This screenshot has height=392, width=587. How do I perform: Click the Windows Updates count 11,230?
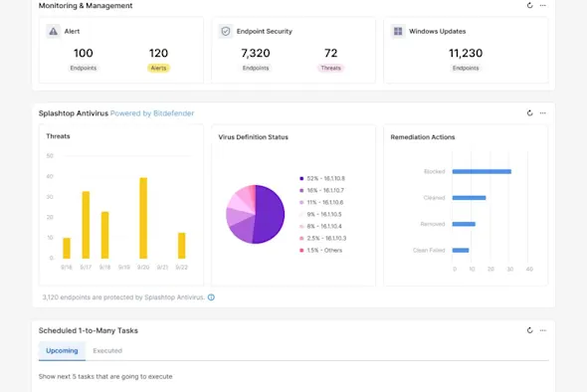point(466,53)
